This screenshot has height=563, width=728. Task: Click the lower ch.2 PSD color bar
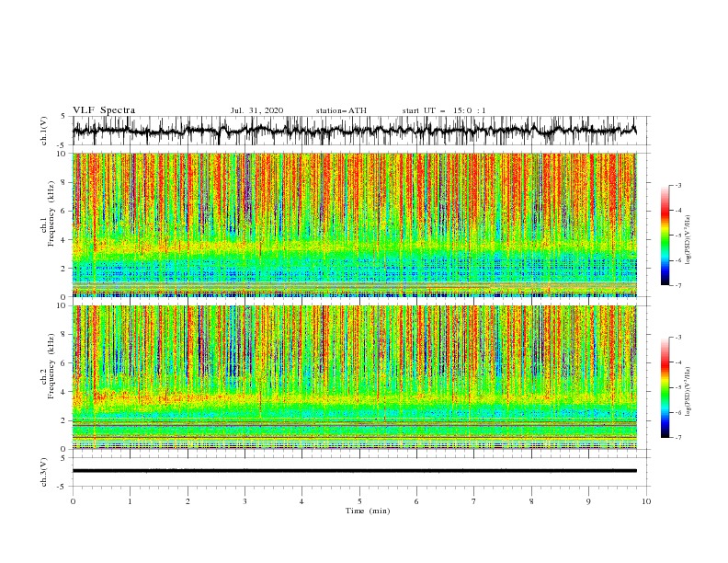665,387
